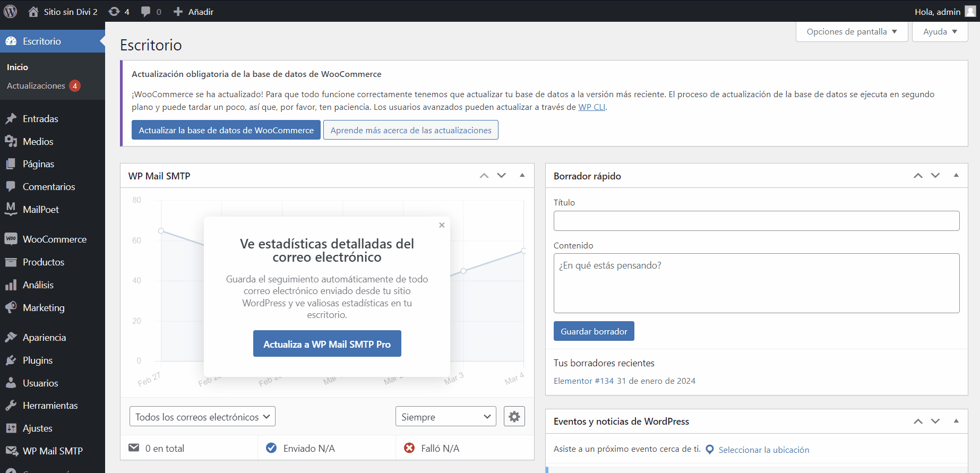
Task: Click into the Título input field
Action: (756, 221)
